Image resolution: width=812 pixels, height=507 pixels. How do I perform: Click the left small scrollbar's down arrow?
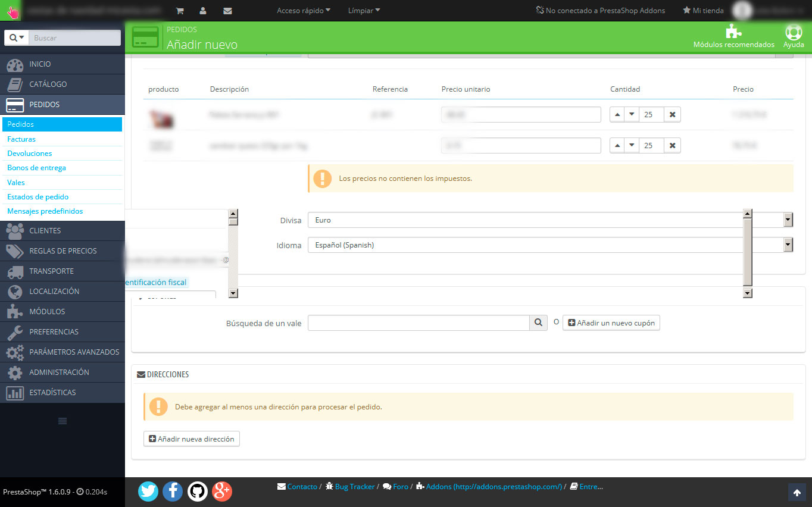[x=233, y=293]
